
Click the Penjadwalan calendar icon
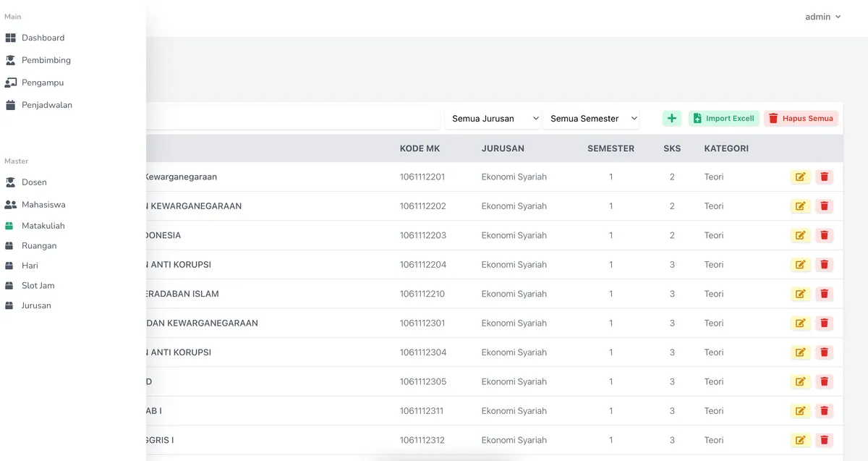click(x=10, y=105)
